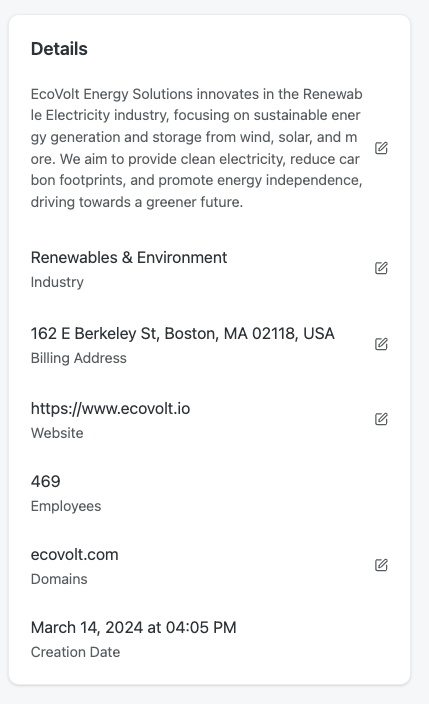
Task: Open the https://www.ecovolt.io website link
Action: (111, 409)
